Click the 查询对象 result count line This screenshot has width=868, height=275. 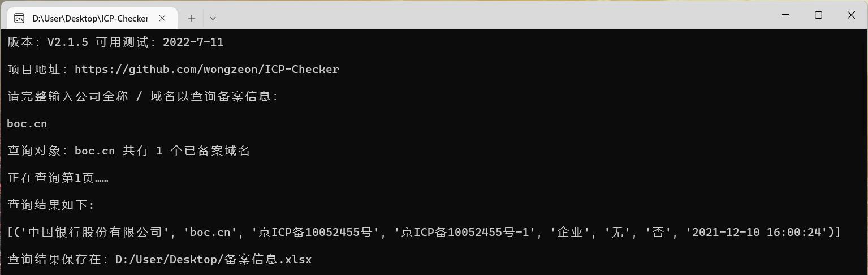coord(128,151)
